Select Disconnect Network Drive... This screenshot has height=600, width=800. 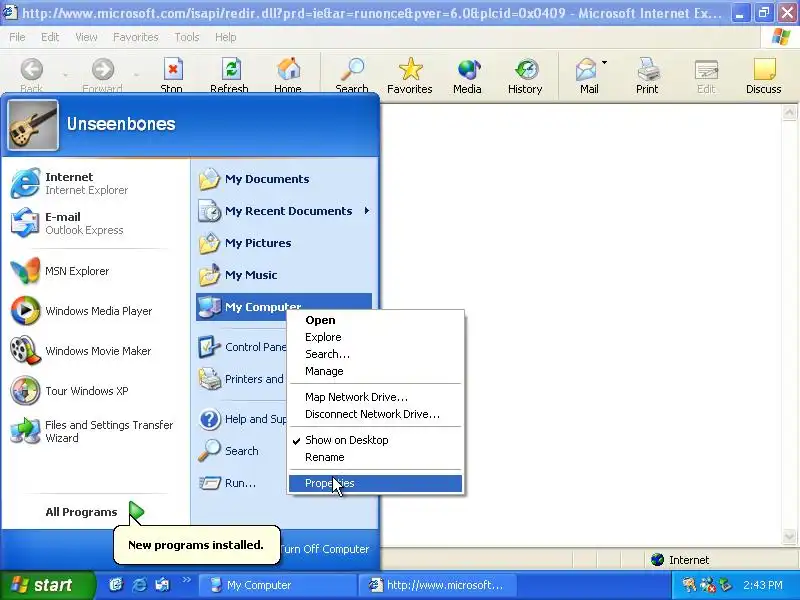pos(375,414)
